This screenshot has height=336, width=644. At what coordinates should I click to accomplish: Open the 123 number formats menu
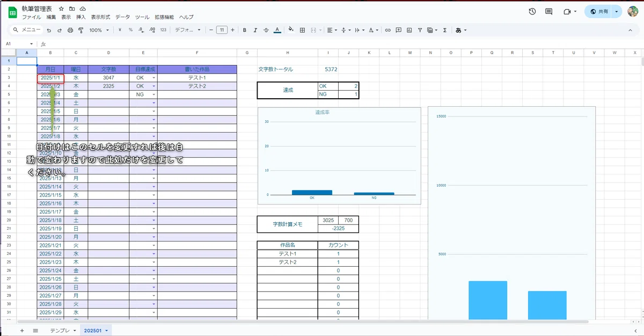[163, 30]
